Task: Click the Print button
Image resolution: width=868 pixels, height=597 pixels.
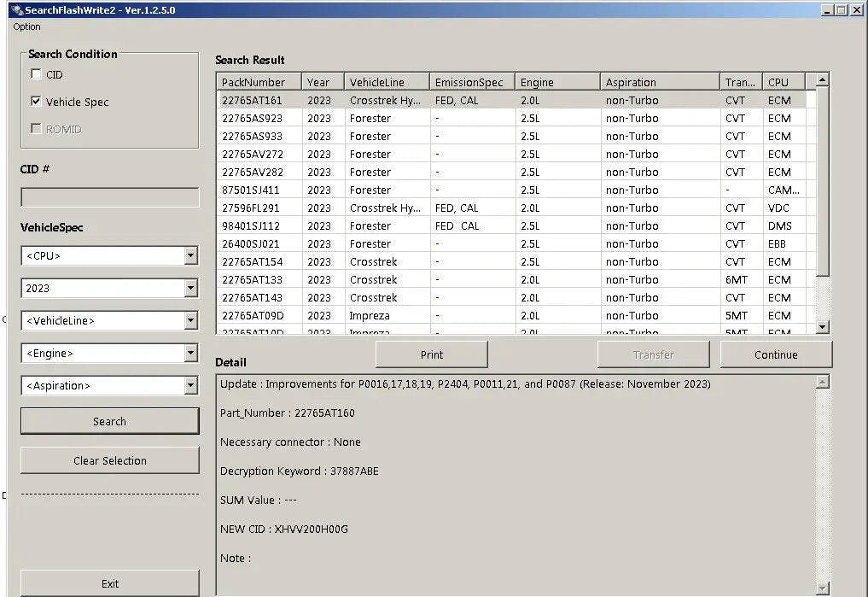Action: coord(431,354)
